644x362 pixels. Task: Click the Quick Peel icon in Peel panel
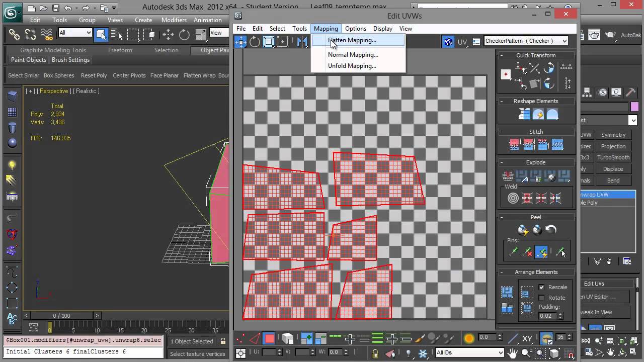coord(523,230)
